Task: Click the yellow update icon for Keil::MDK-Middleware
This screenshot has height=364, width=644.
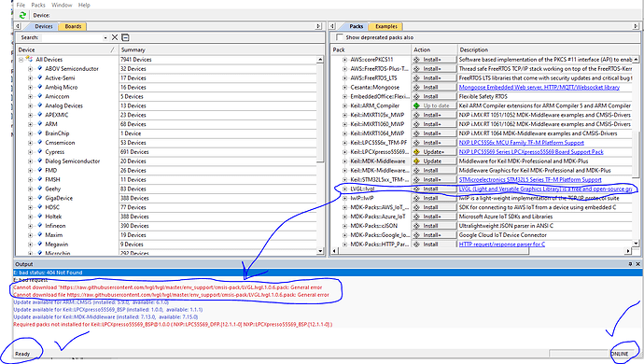Action: pyautogui.click(x=416, y=161)
